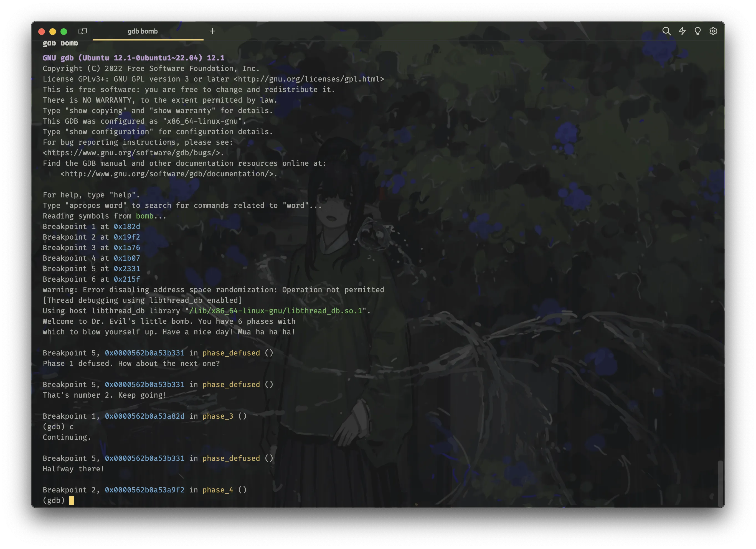The image size is (756, 549).
Task: Click the "Copyright (C) 2022" line
Action: coord(151,68)
